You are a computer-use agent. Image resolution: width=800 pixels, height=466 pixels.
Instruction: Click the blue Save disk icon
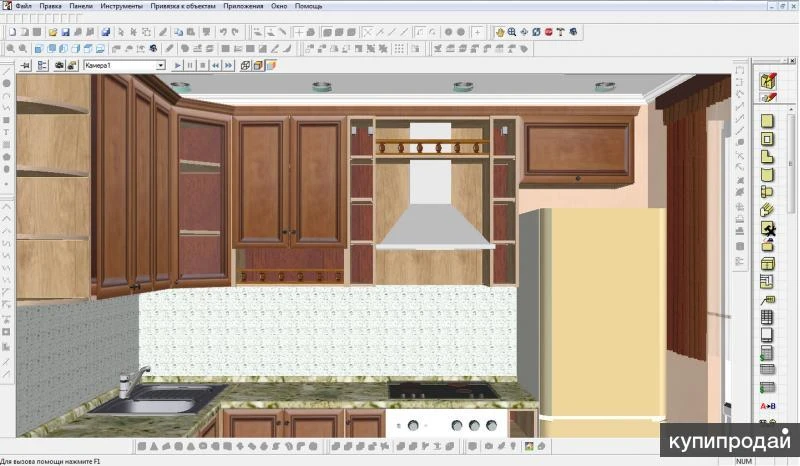coord(66,32)
